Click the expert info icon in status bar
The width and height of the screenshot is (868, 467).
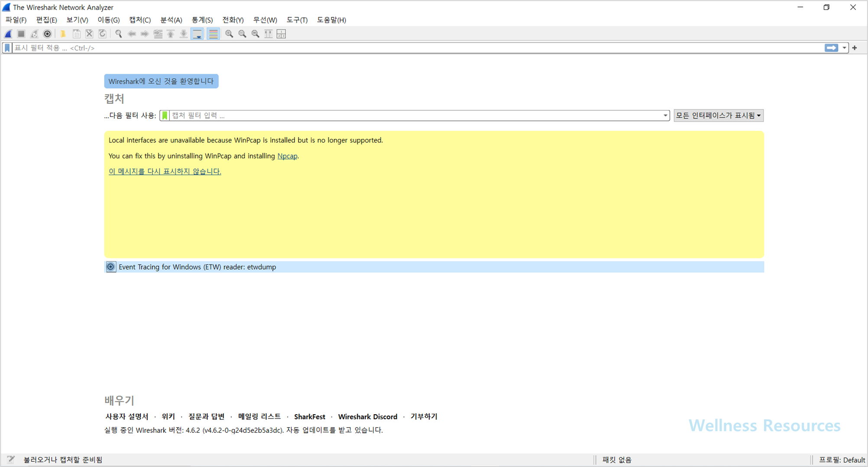pos(11,460)
